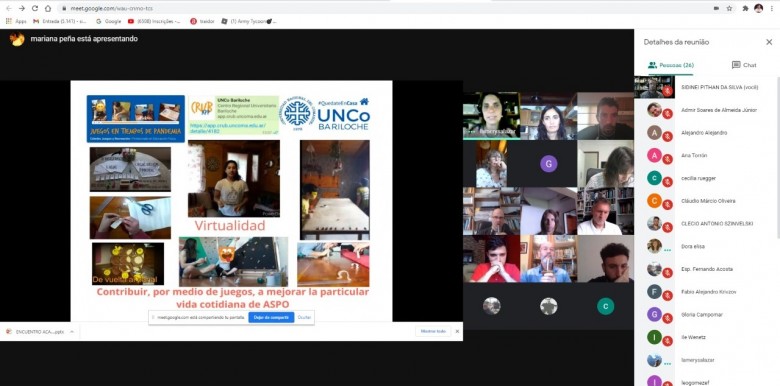Open the Apps grid shortcut
This screenshot has width=780, height=386.
[x=16, y=21]
